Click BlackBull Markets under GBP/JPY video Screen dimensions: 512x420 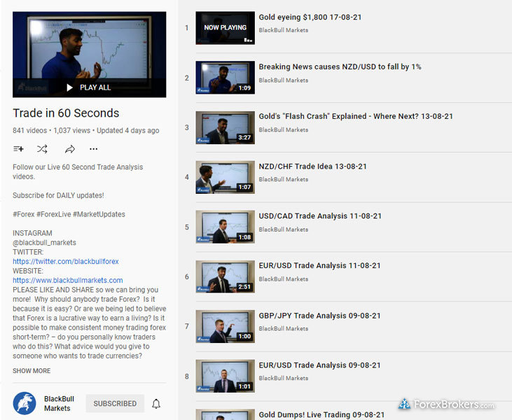284,328
